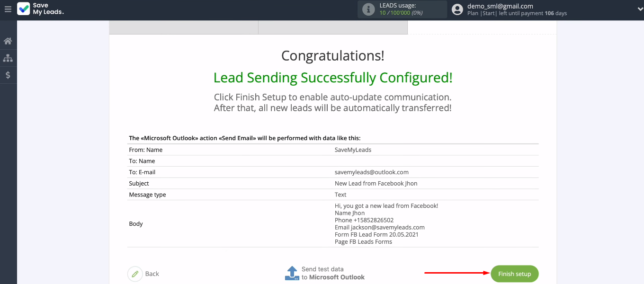Open the billing dollar sidebar icon
Screen dimensions: 644x284
[x=8, y=75]
